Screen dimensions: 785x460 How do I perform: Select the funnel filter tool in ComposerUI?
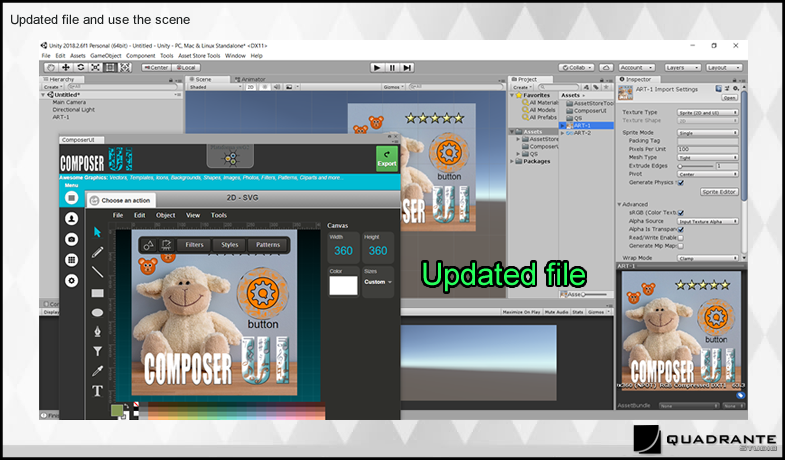97,351
